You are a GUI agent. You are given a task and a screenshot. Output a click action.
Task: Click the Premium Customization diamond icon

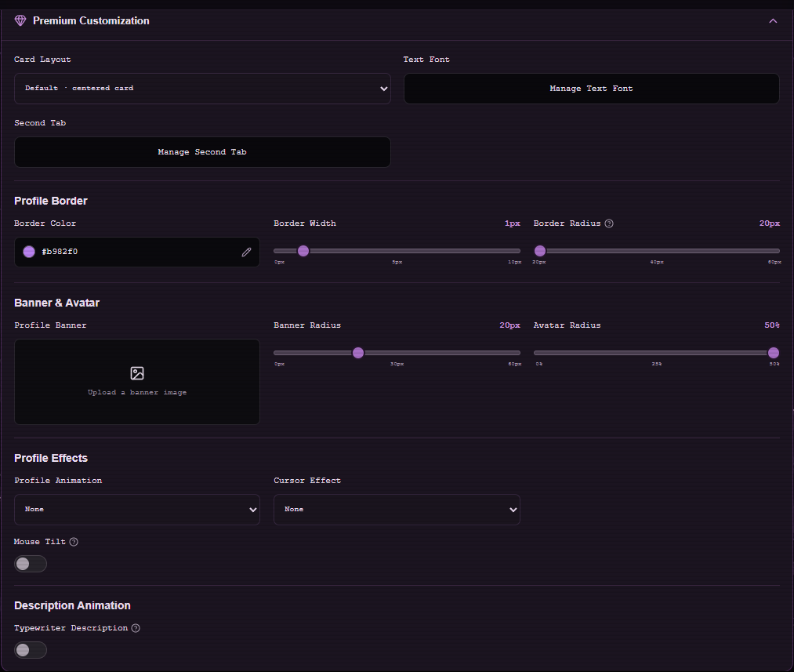[x=20, y=20]
